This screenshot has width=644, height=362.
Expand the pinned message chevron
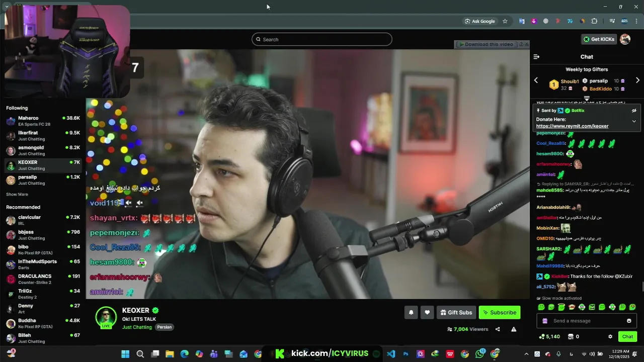click(634, 121)
